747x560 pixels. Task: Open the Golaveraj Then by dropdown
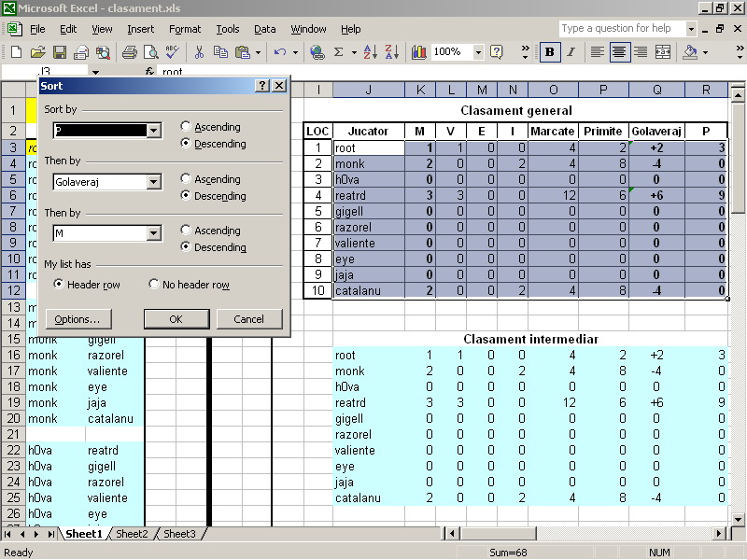coord(154,182)
